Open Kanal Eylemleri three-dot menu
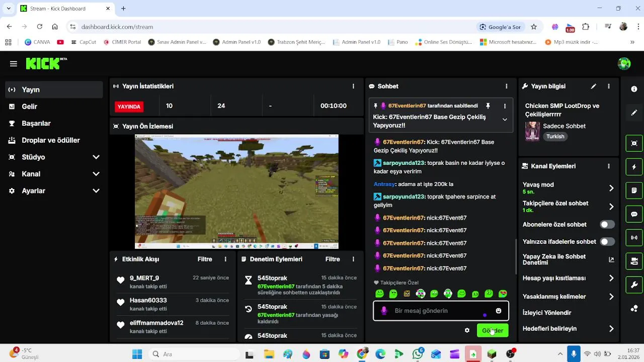Screen dimensions: 644x362 [609, 166]
